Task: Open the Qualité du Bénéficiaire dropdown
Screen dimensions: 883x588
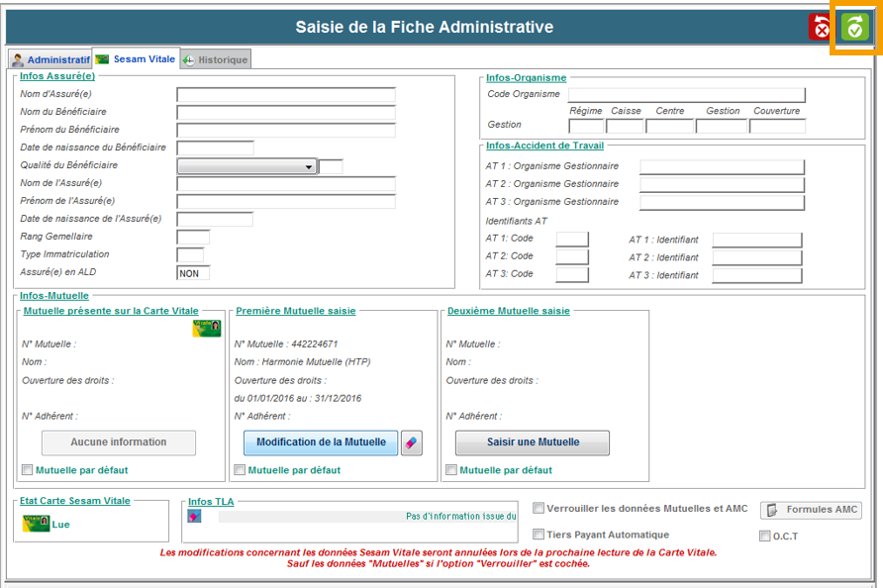Action: coord(309,167)
